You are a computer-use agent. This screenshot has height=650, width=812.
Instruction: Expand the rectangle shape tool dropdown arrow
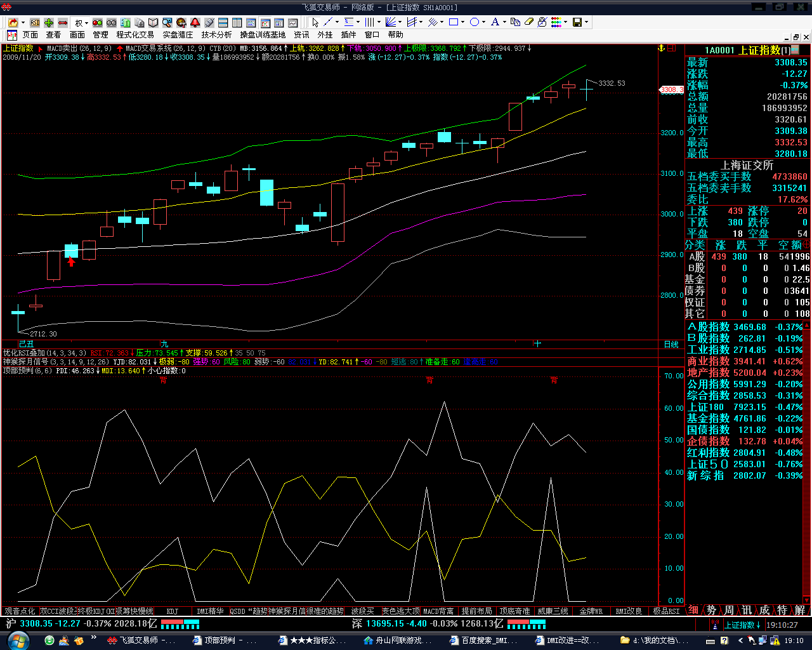tap(463, 22)
